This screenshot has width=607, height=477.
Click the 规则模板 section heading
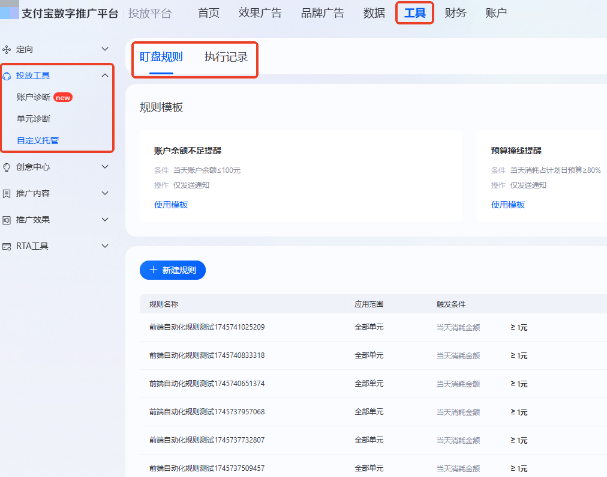(161, 107)
